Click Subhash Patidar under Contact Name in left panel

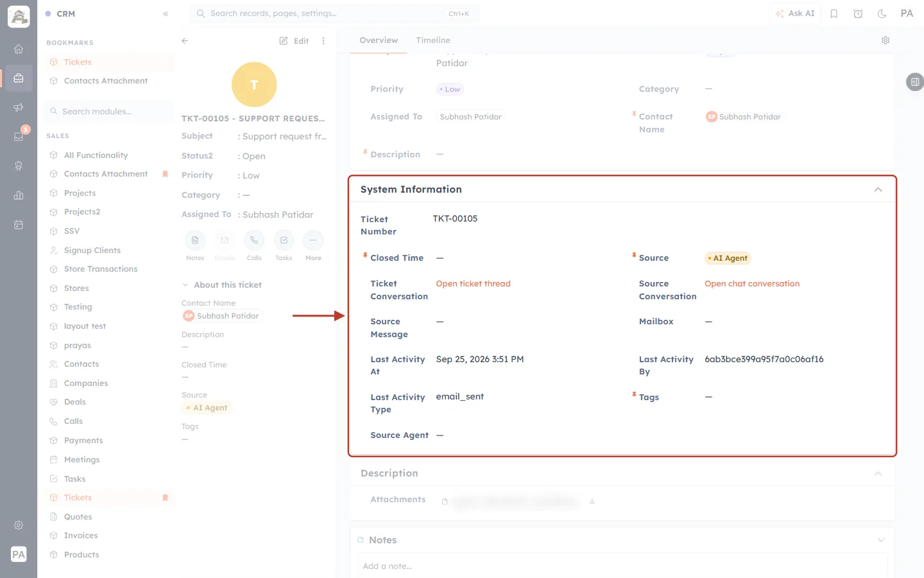click(x=221, y=316)
